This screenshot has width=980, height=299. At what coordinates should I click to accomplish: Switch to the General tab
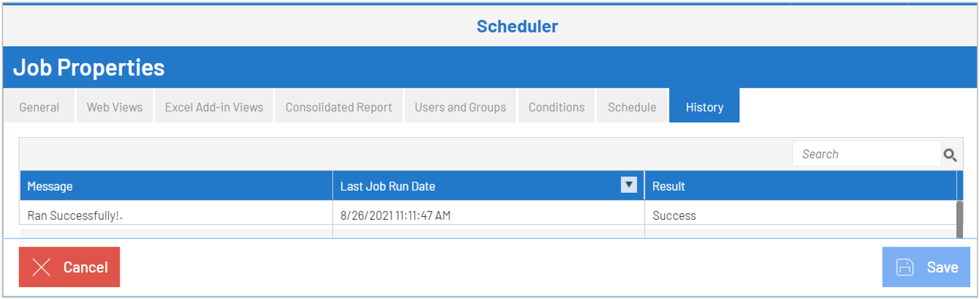[39, 107]
